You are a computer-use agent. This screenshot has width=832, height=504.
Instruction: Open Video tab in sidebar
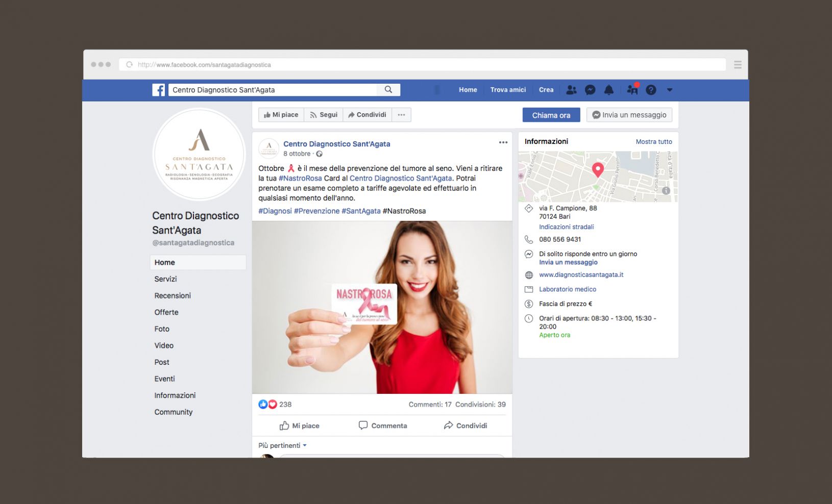(164, 345)
